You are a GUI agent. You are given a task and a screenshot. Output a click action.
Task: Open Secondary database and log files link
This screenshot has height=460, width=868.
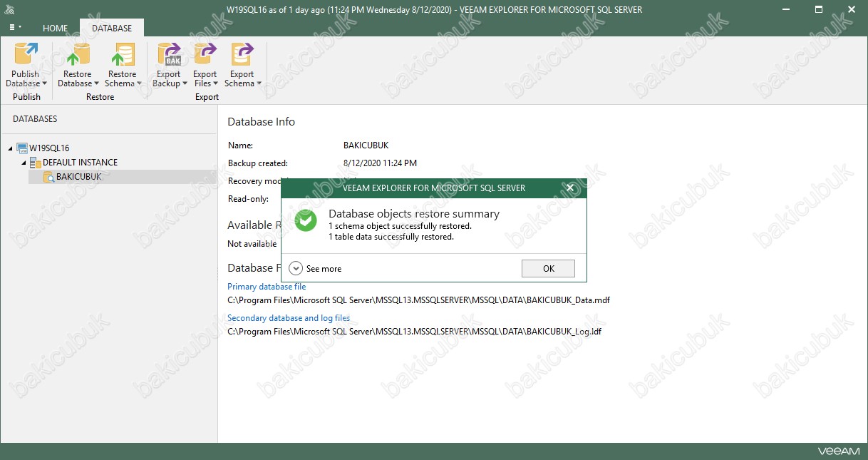(289, 318)
